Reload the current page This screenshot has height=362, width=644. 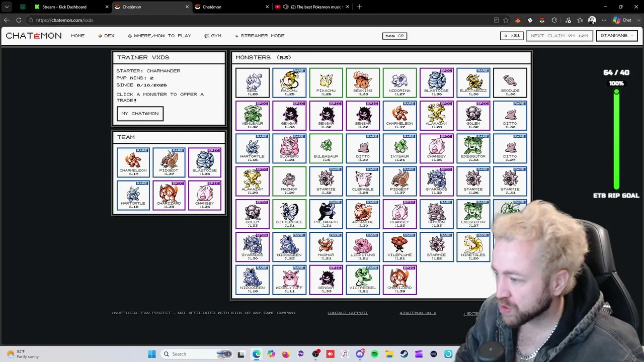pyautogui.click(x=19, y=20)
